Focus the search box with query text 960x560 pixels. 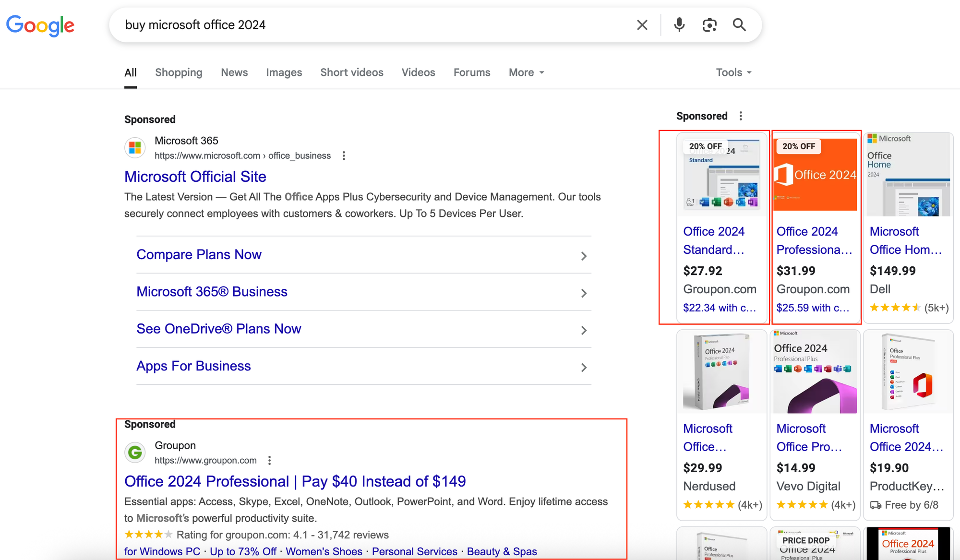coord(374,25)
